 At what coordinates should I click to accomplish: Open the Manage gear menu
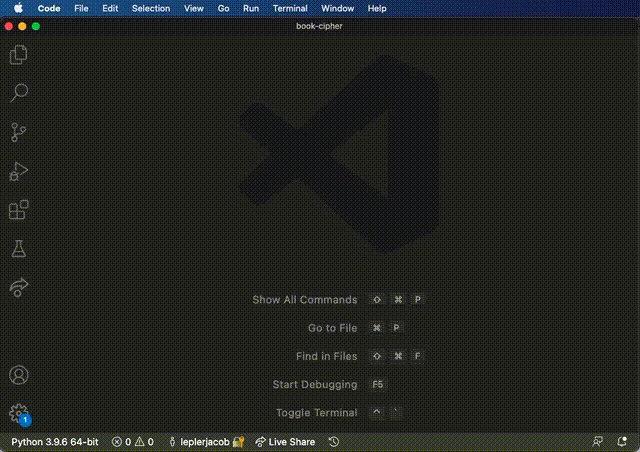point(18,414)
